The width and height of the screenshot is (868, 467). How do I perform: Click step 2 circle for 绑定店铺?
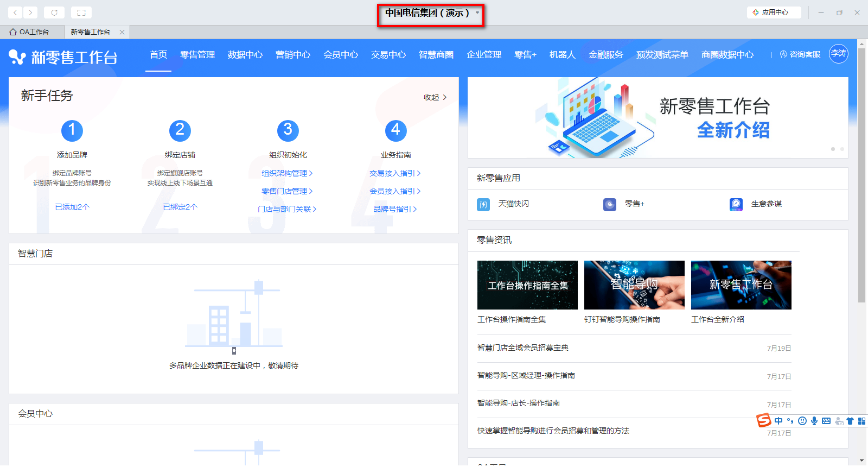tap(180, 130)
